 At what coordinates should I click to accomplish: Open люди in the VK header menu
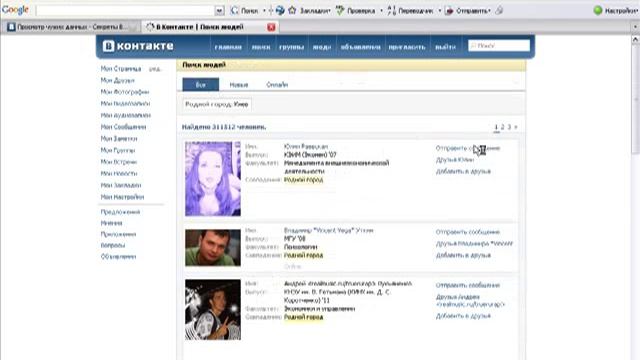point(322,47)
